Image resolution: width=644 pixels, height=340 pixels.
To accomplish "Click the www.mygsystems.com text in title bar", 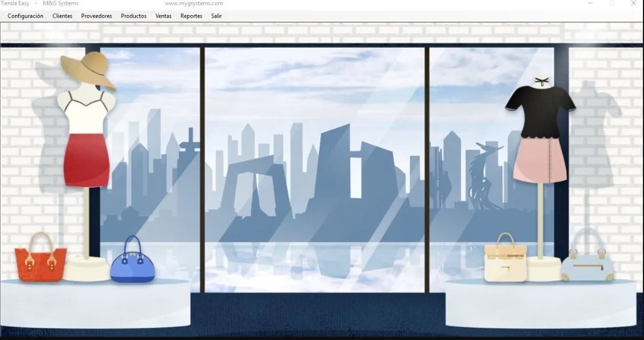I will click(194, 3).
